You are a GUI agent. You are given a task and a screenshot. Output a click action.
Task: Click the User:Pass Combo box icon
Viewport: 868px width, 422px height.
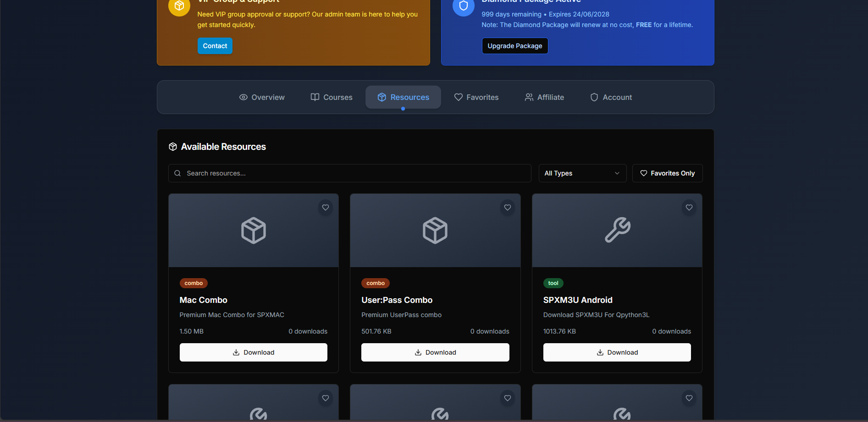pos(435,230)
